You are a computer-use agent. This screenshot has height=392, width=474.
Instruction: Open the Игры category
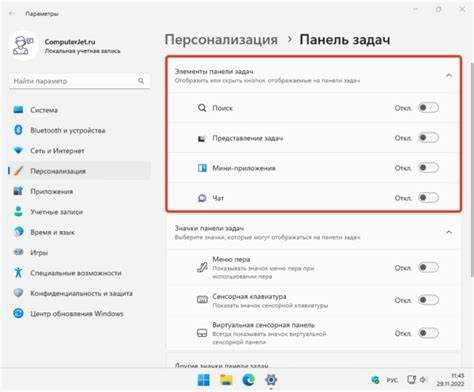pos(79,252)
